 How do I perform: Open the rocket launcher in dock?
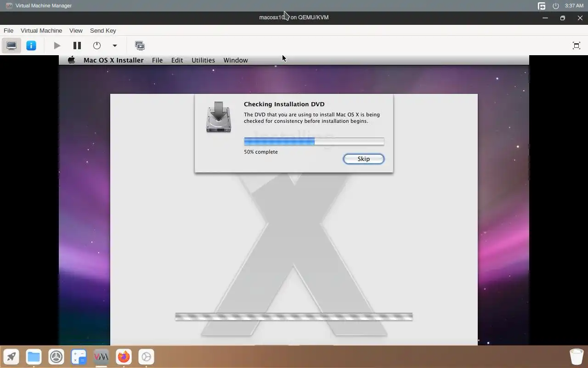[11, 356]
